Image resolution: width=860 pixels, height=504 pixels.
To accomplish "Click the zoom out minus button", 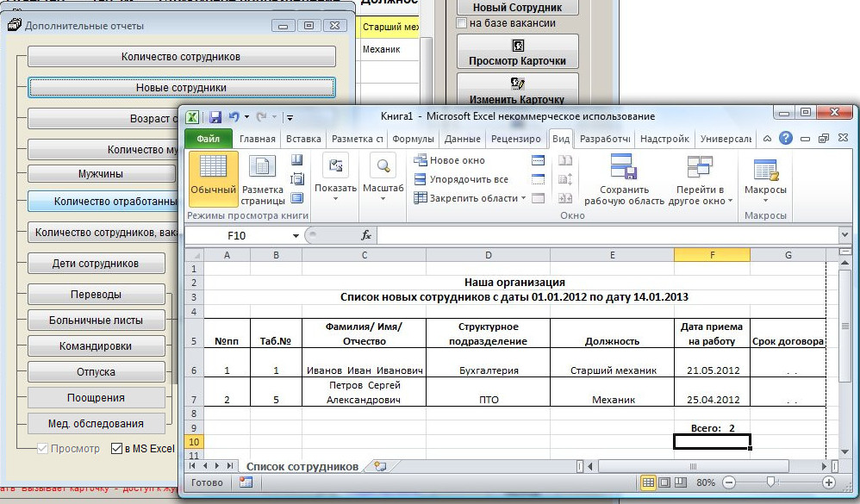I will point(729,482).
